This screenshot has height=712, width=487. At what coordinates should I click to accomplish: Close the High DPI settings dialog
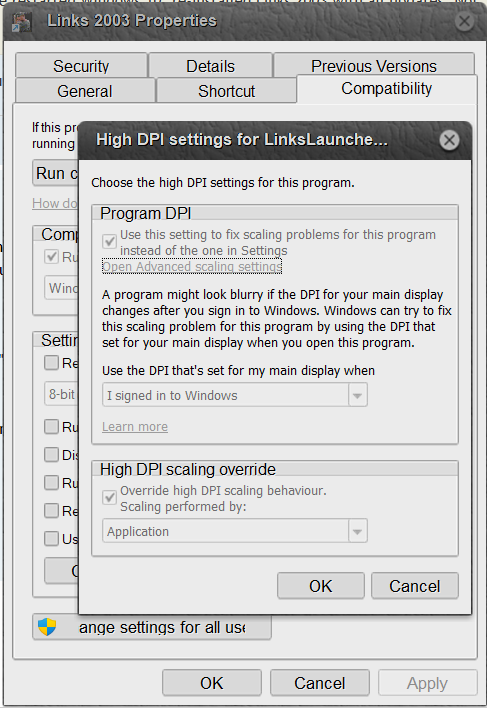[x=449, y=140]
